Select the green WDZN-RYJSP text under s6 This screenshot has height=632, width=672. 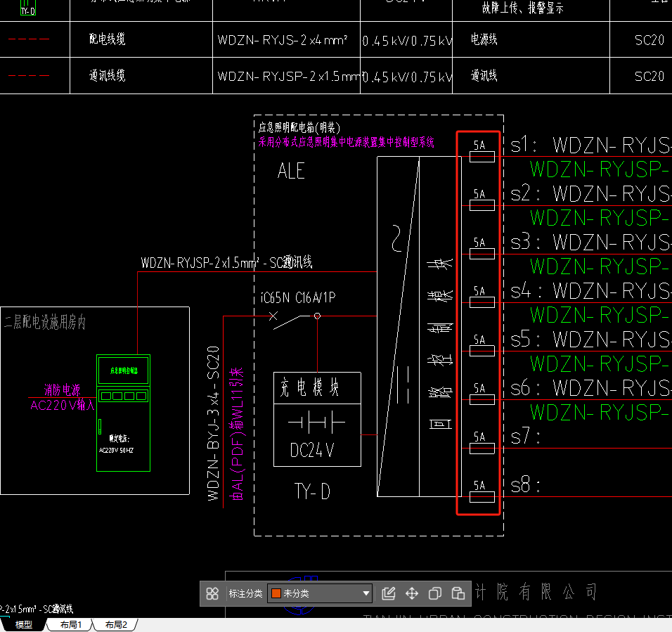click(600, 412)
